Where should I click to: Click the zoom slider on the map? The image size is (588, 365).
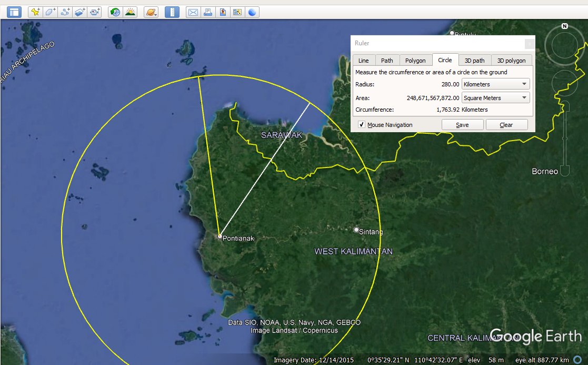565,139
